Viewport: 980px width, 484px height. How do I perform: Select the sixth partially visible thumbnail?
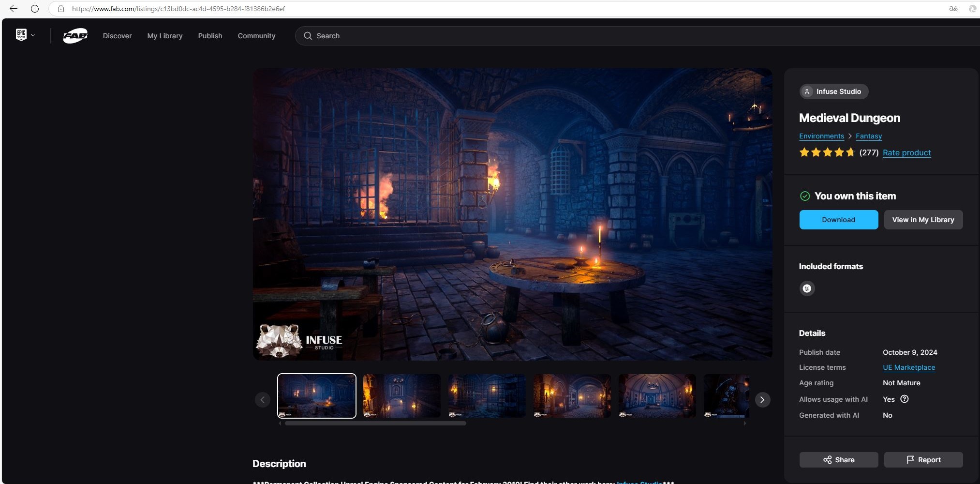click(727, 396)
